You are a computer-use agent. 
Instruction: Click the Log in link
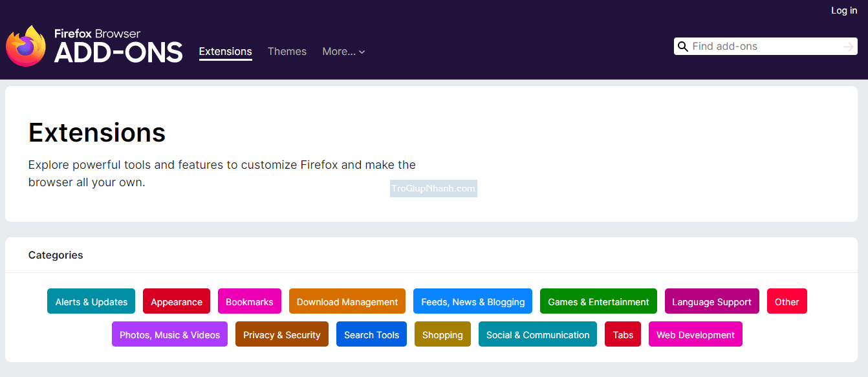coord(843,10)
